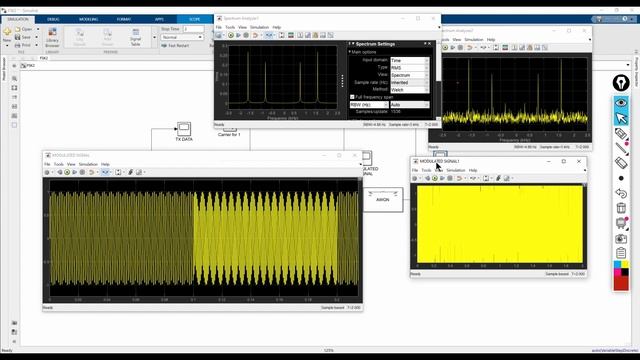Switch to the DEBUG ribbon tab
The width and height of the screenshot is (640, 360).
coord(53,19)
